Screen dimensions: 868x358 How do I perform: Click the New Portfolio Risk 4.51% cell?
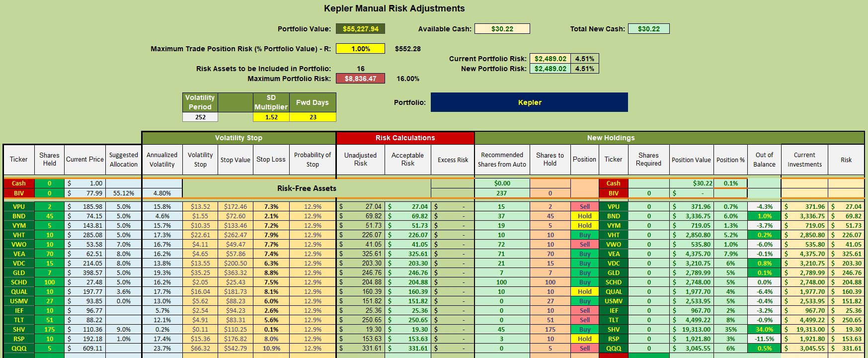tap(584, 69)
